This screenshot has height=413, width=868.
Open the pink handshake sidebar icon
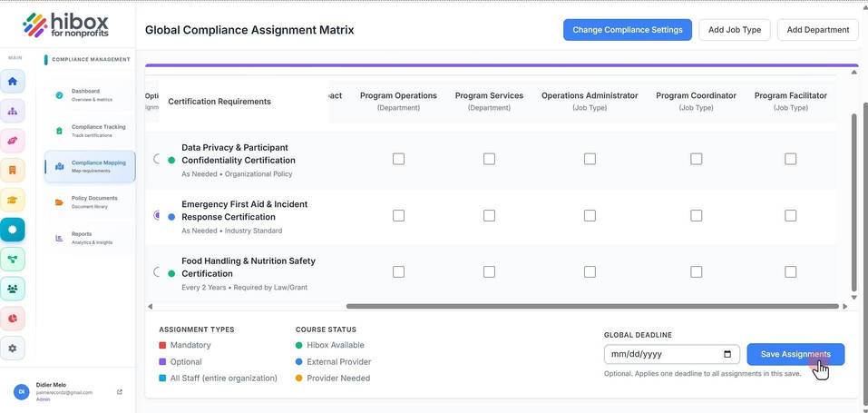tap(12, 141)
